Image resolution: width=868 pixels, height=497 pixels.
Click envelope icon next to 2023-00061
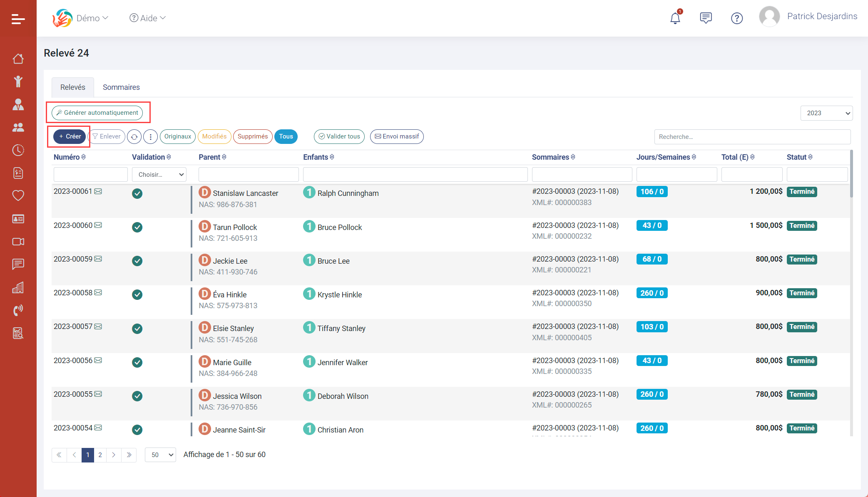tap(98, 191)
